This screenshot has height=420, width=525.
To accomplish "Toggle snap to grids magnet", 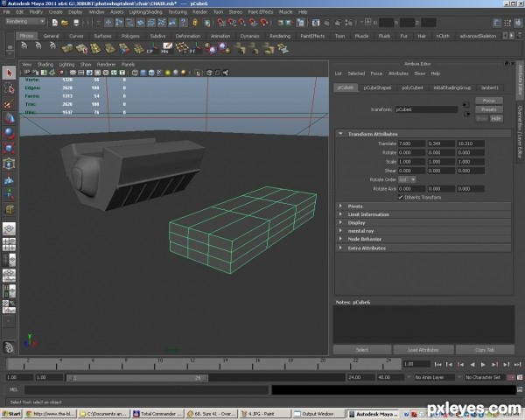I will [221, 23].
